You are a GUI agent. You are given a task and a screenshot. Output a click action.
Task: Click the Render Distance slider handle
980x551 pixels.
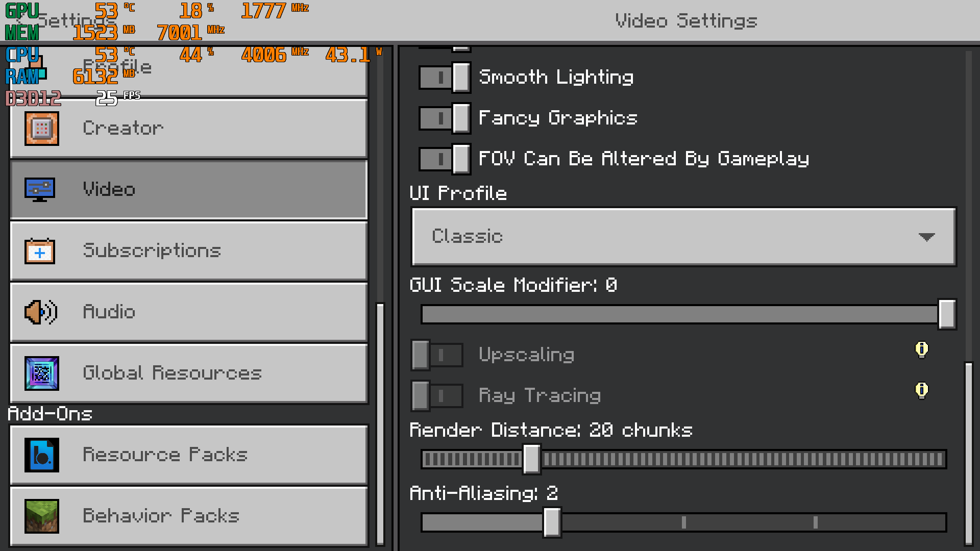(531, 459)
